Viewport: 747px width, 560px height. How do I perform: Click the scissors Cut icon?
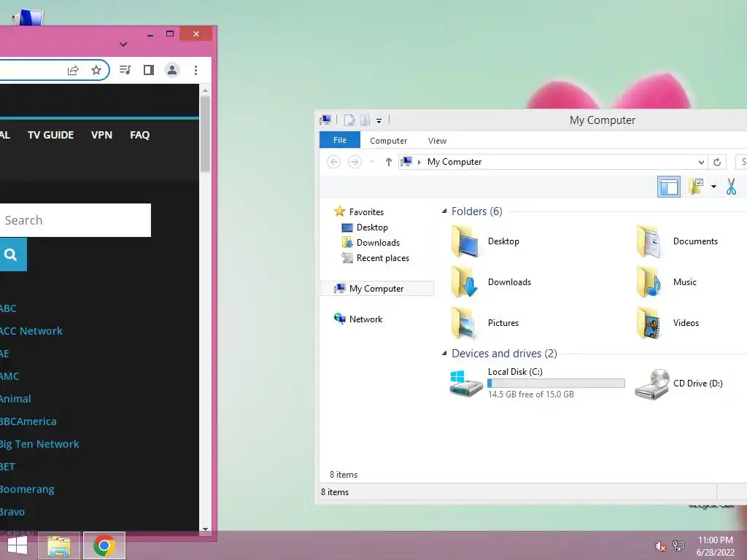click(731, 187)
